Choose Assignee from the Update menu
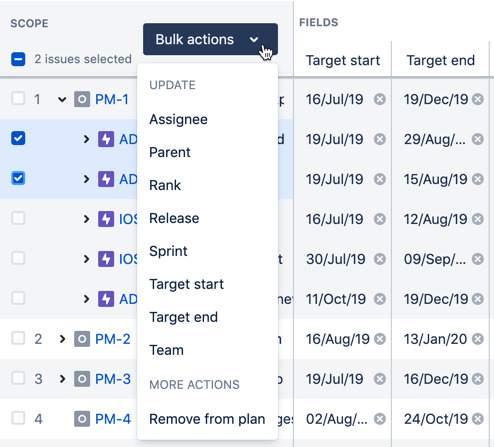 click(207, 119)
